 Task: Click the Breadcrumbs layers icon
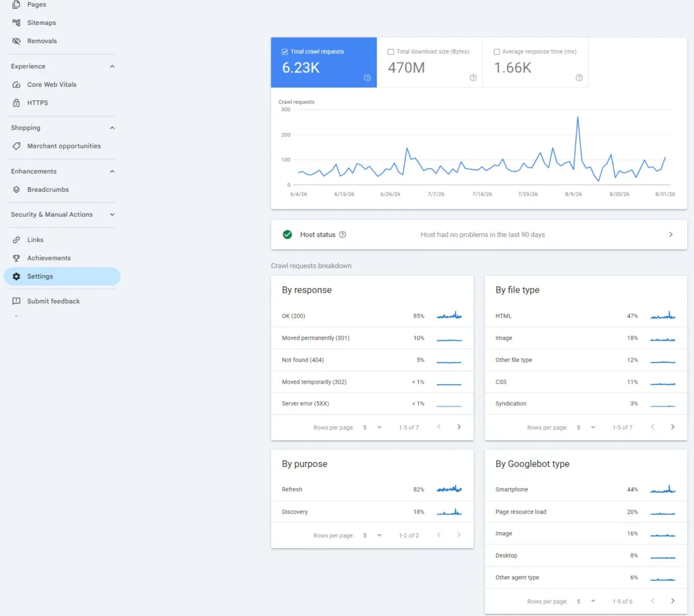(16, 189)
